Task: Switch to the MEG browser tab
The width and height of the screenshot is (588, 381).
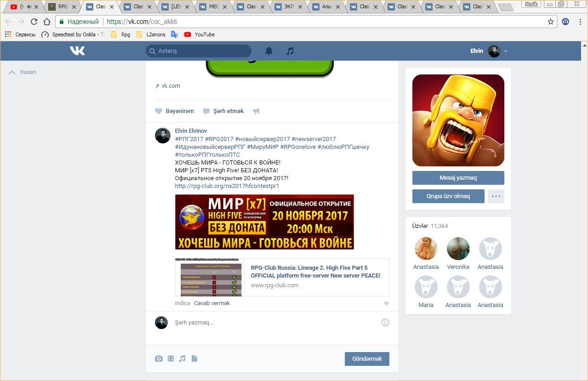Action: click(x=213, y=6)
